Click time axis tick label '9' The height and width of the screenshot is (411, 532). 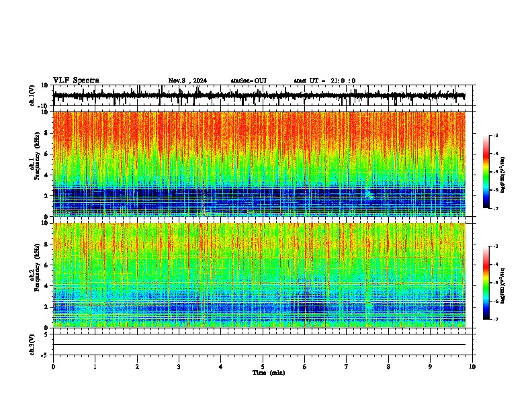(x=430, y=367)
